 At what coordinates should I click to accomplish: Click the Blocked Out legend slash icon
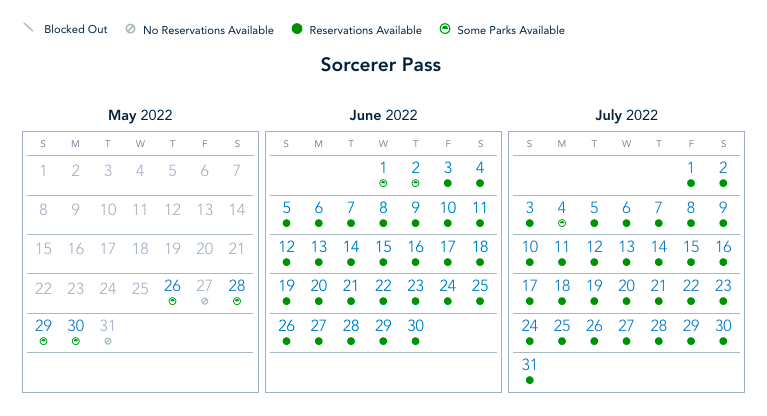coord(28,29)
